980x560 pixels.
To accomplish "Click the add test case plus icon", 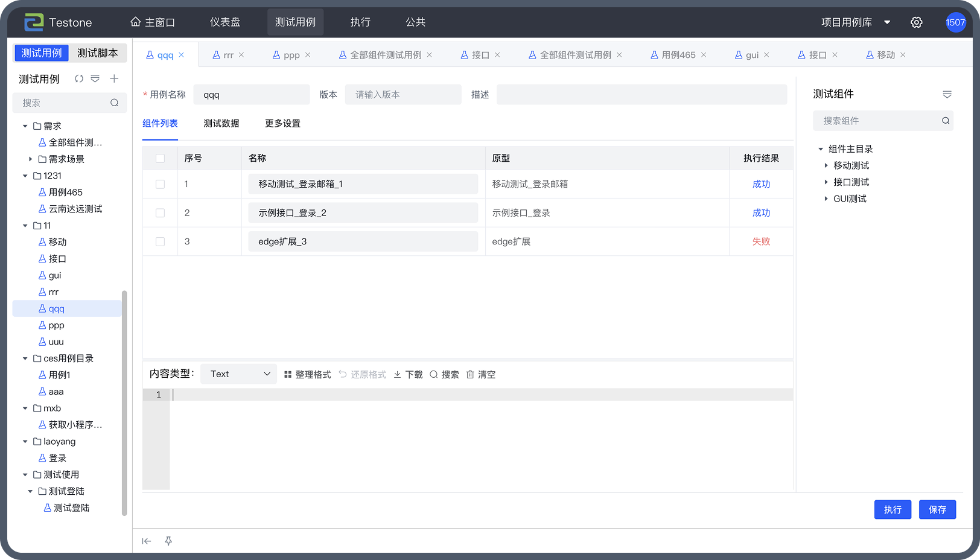I will 114,79.
